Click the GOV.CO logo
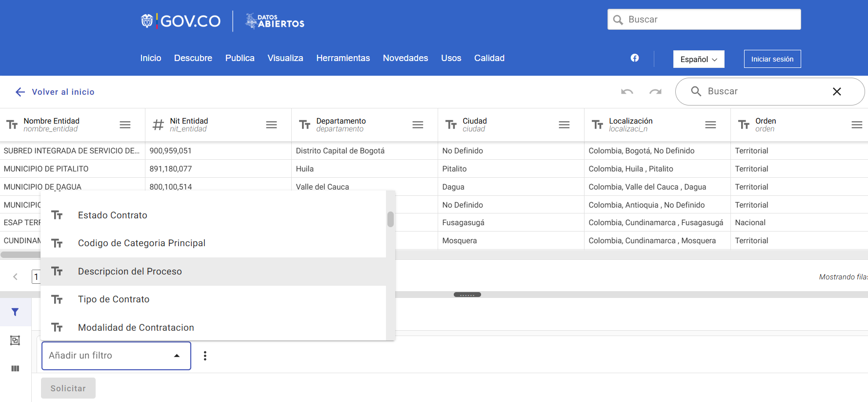868x402 pixels. pyautogui.click(x=181, y=21)
